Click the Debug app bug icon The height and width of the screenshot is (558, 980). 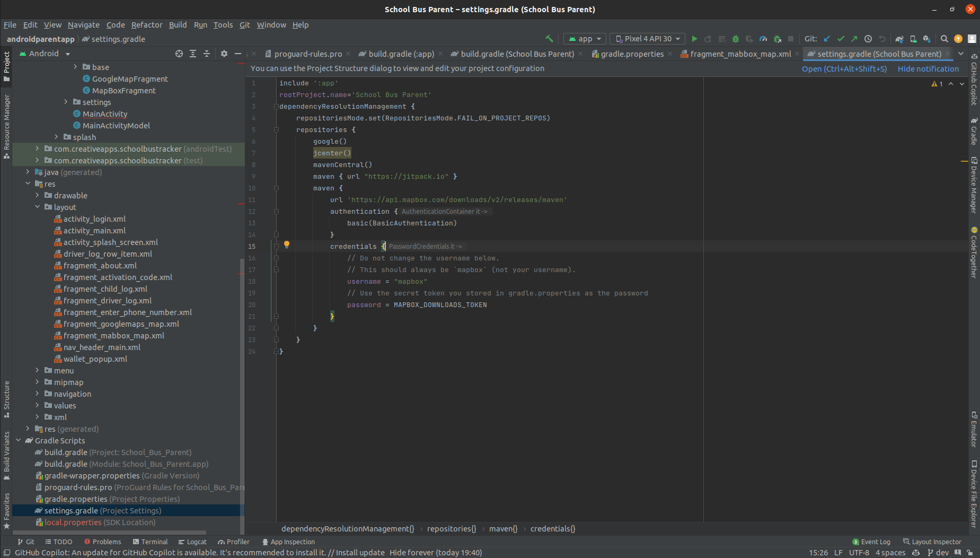pyautogui.click(x=735, y=39)
